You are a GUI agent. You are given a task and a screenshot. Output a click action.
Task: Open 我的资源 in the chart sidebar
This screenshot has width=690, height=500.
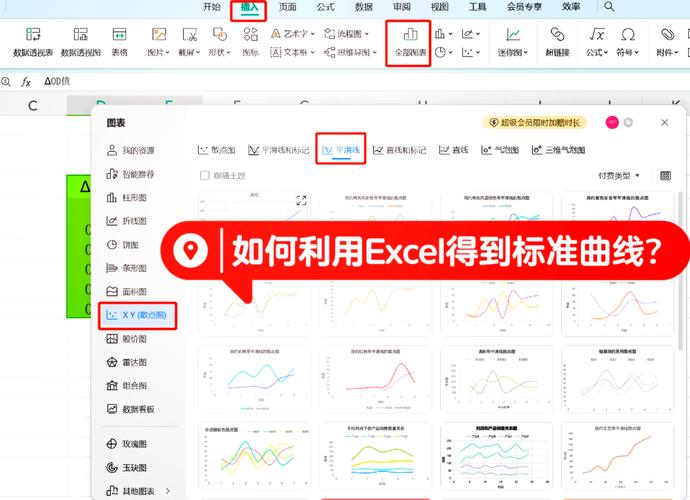coord(131,151)
